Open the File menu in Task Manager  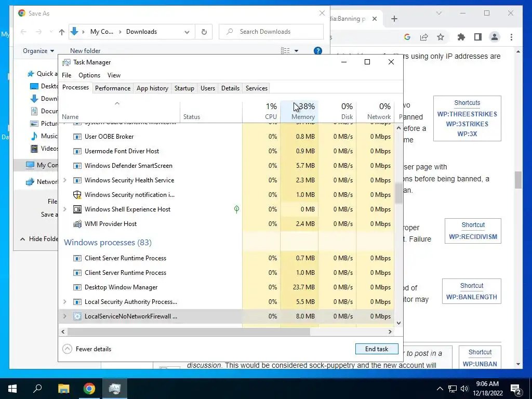[x=66, y=75]
